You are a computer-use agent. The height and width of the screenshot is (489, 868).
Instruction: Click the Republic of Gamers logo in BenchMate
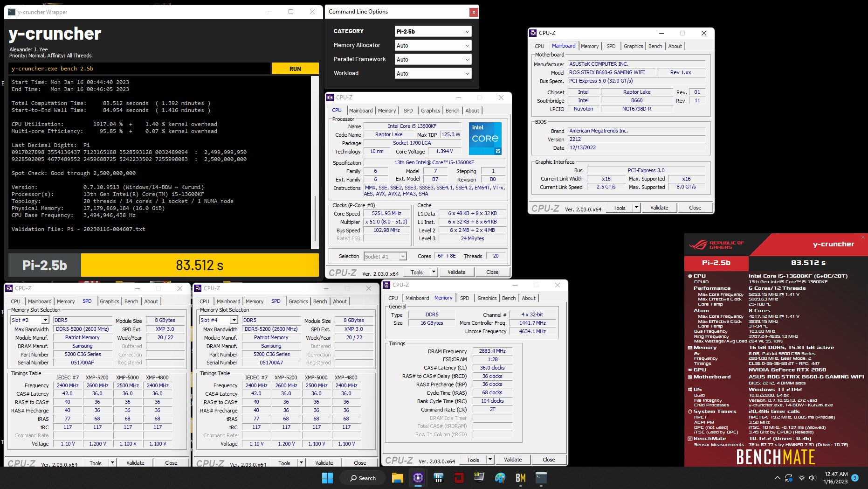click(x=716, y=245)
